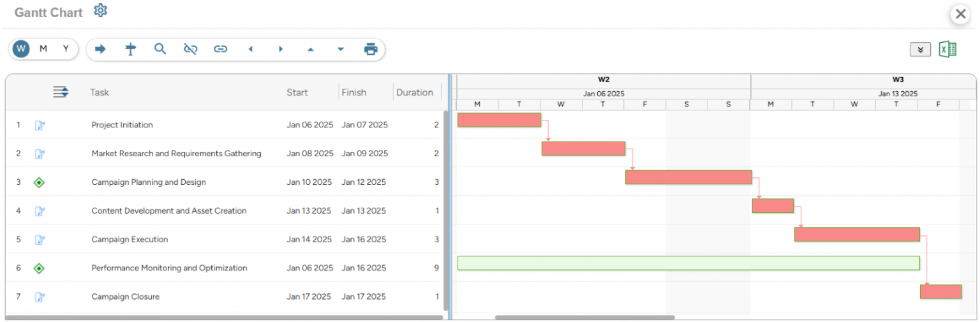The width and height of the screenshot is (980, 322).
Task: Select the Campaign Execution task name
Action: point(130,240)
